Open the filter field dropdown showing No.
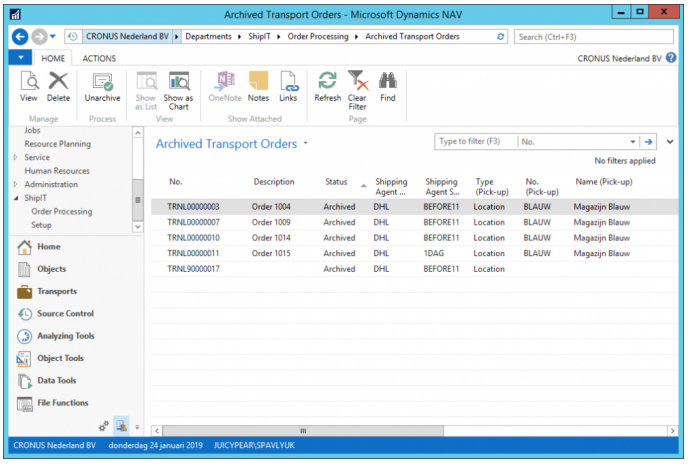This screenshot has height=470, width=688. click(633, 142)
